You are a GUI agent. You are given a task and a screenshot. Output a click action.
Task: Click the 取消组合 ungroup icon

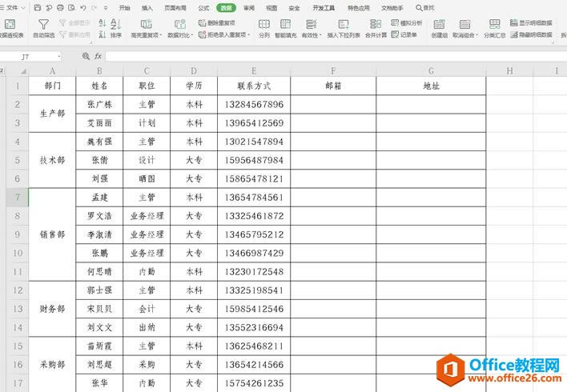pyautogui.click(x=465, y=25)
